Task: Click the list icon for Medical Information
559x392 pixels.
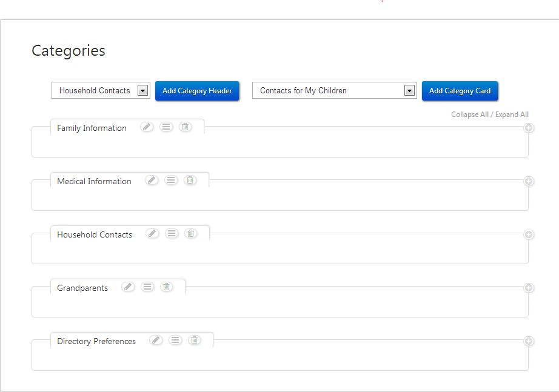Action: 171,180
